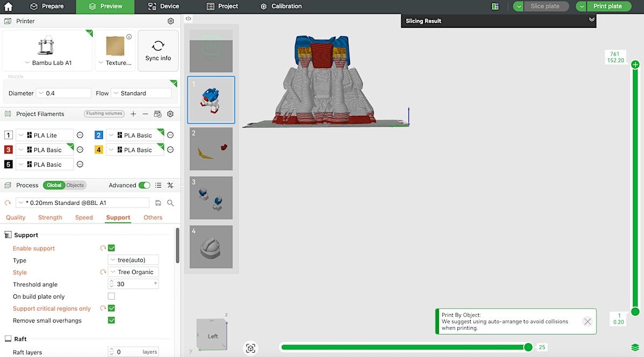This screenshot has height=357, width=644.
Task: Dismiss the Print By Object notification
Action: tap(588, 322)
